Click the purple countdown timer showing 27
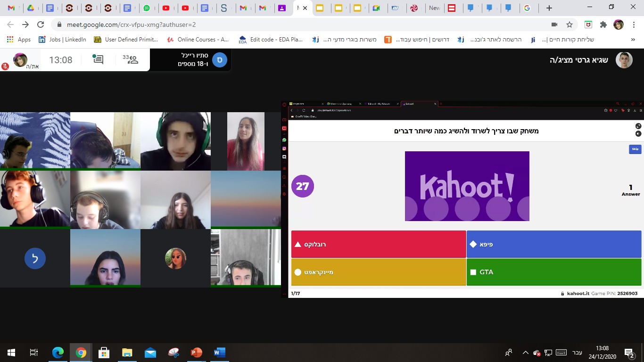 point(303,186)
